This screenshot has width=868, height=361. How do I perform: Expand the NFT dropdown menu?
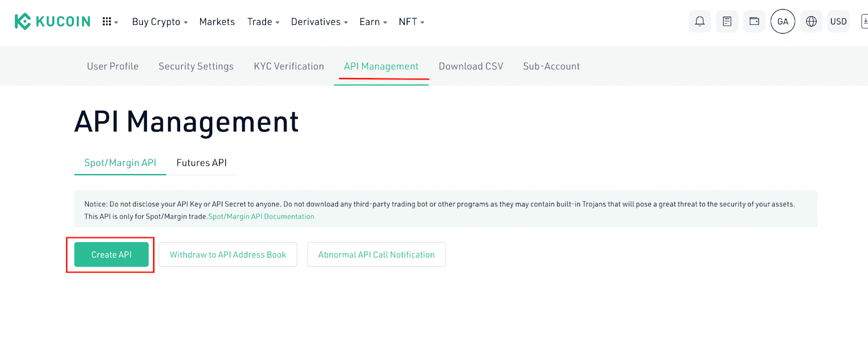412,22
